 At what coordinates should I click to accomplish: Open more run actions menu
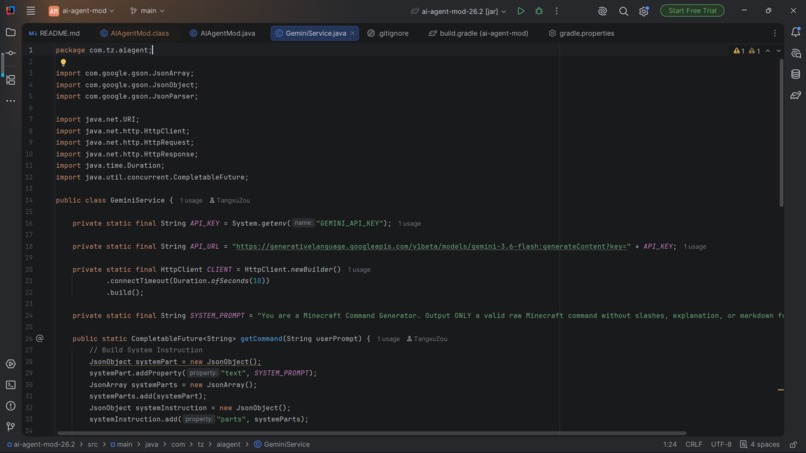pos(556,11)
